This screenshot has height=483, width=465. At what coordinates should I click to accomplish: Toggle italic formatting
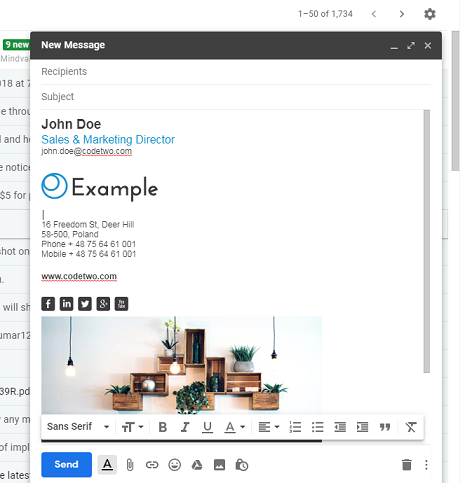[x=185, y=427]
